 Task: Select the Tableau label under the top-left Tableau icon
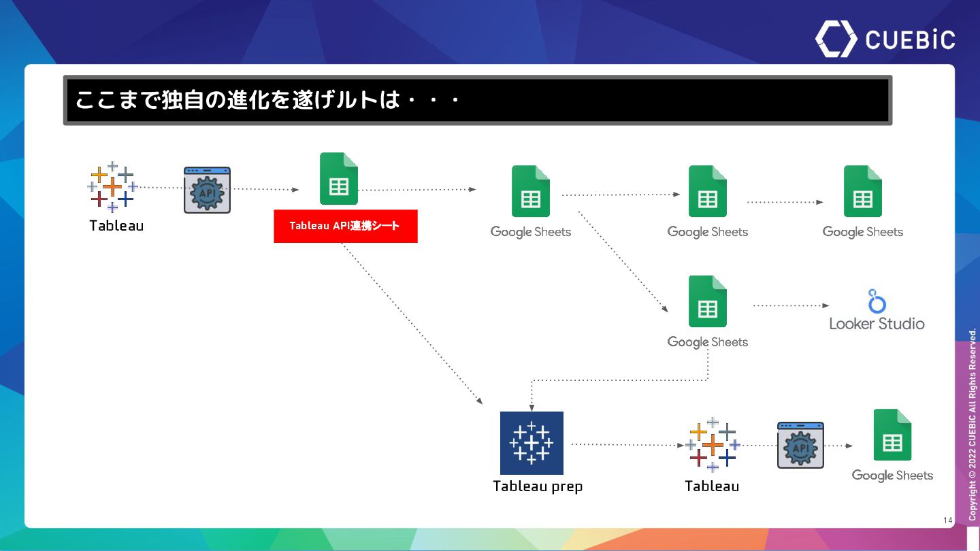tap(116, 226)
